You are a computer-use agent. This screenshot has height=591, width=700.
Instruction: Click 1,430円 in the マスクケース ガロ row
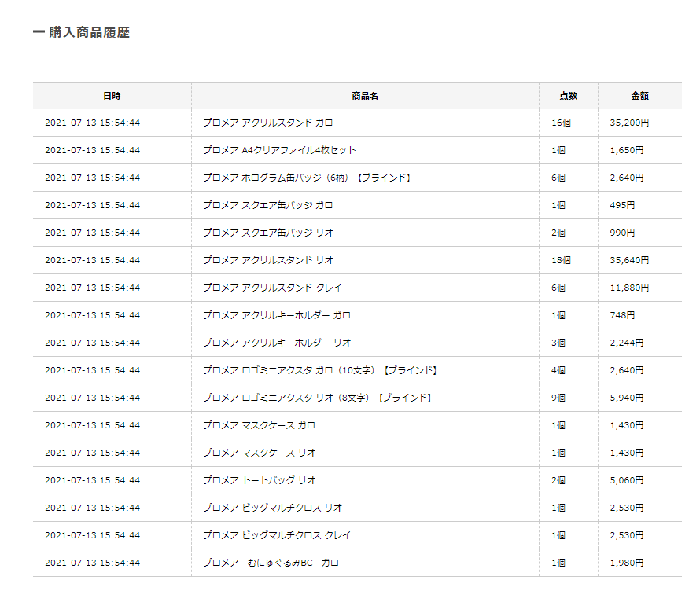(x=627, y=425)
